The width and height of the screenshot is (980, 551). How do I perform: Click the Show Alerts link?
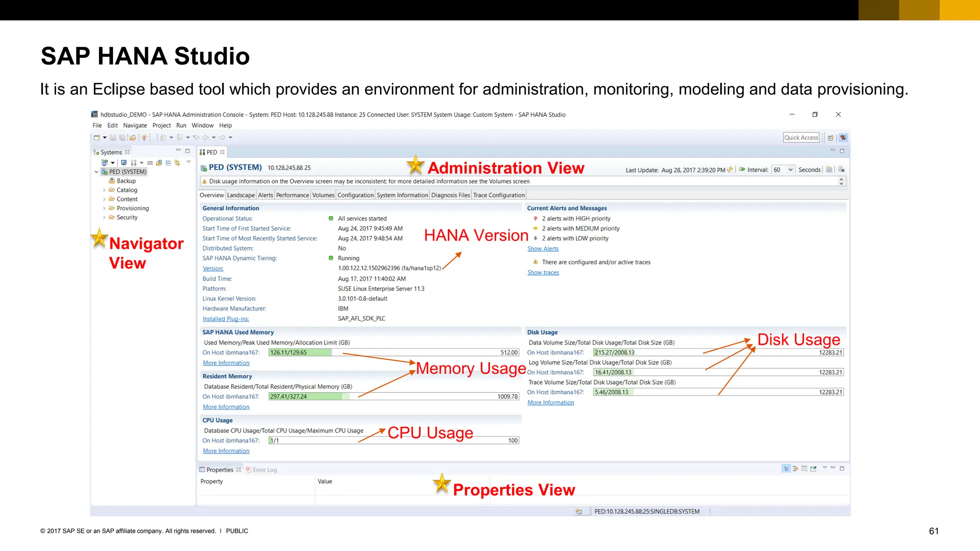(x=543, y=249)
